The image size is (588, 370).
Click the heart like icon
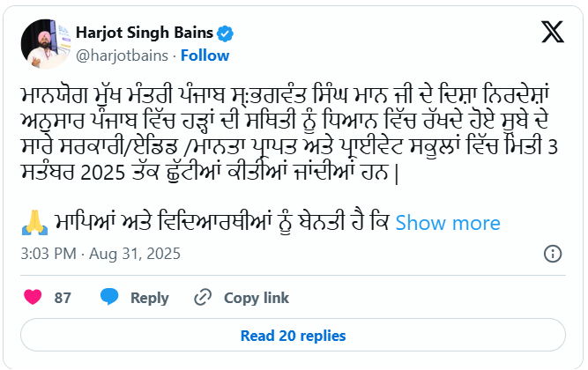(x=33, y=298)
